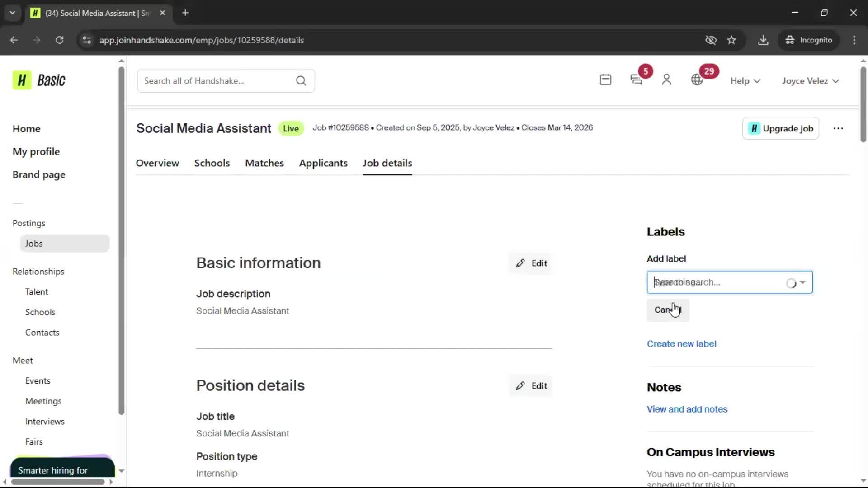Viewport: 868px width, 488px height.
Task: Click the browser address bar URL
Action: coord(202,40)
